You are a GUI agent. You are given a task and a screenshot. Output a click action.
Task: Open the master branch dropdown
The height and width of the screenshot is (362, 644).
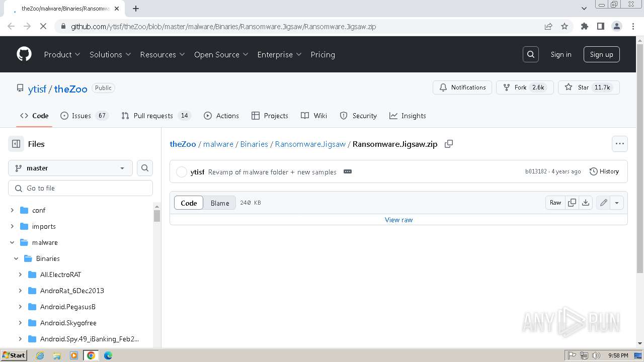coord(70,168)
